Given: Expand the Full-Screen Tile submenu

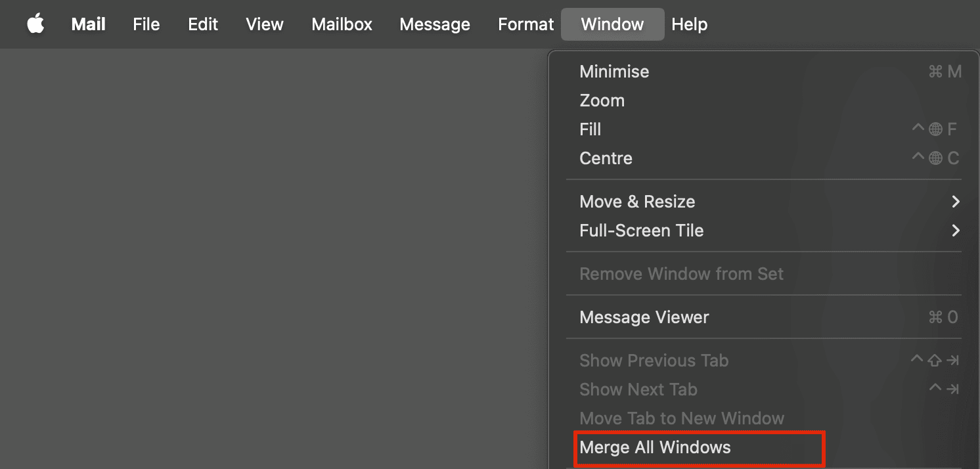Looking at the screenshot, I should 641,231.
